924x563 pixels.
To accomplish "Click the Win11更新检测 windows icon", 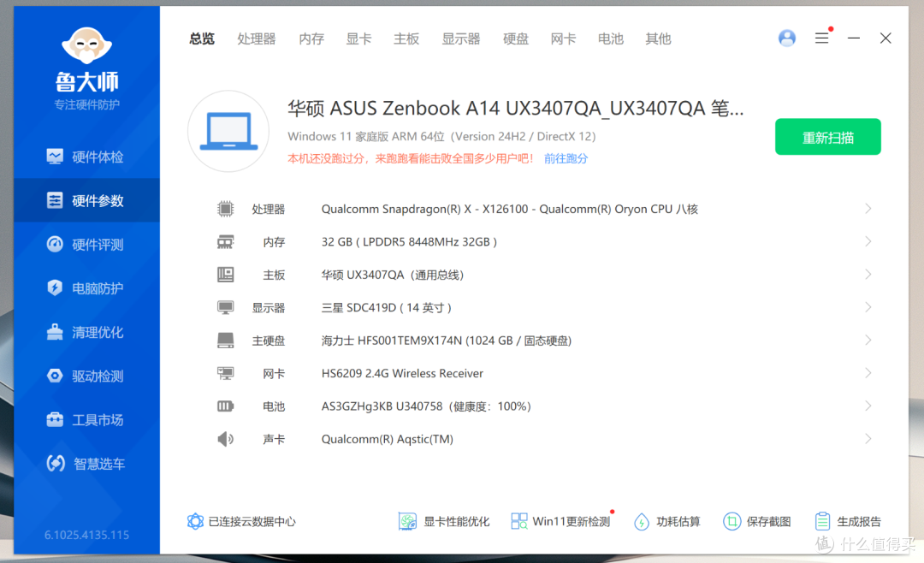I will pos(519,521).
